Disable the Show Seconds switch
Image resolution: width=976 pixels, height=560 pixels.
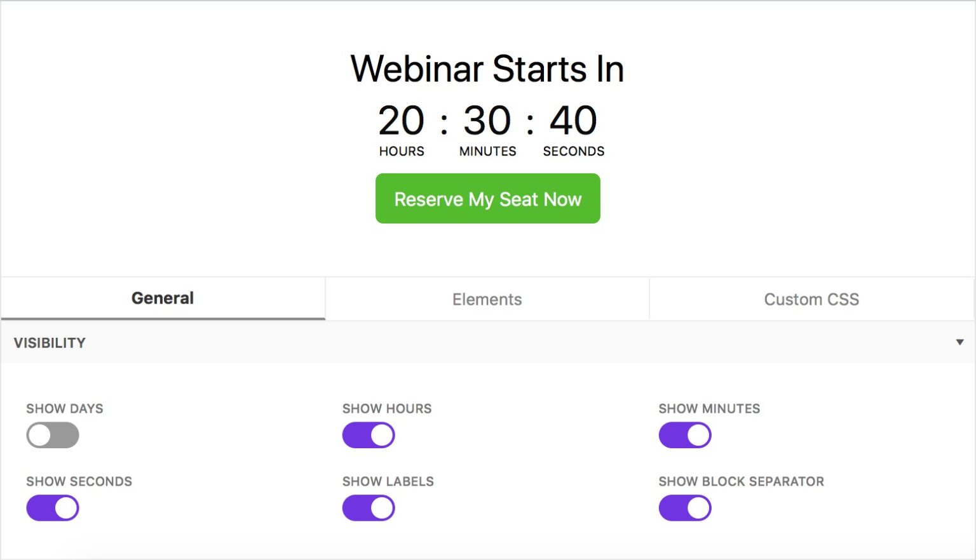53,508
